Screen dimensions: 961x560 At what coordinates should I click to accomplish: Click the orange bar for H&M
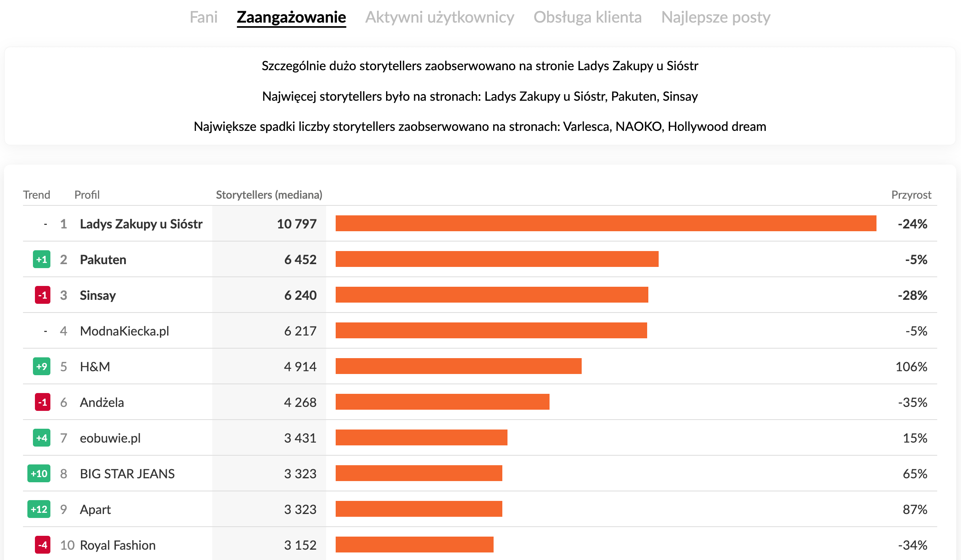pyautogui.click(x=458, y=366)
